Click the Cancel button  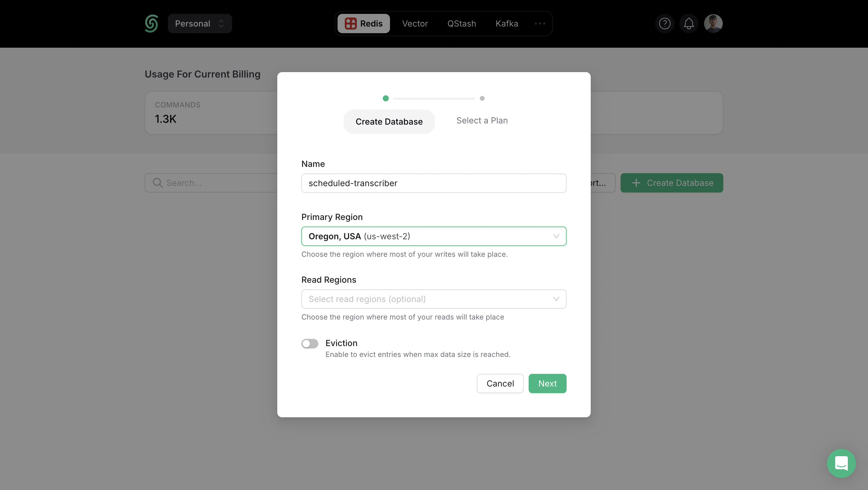pyautogui.click(x=500, y=383)
